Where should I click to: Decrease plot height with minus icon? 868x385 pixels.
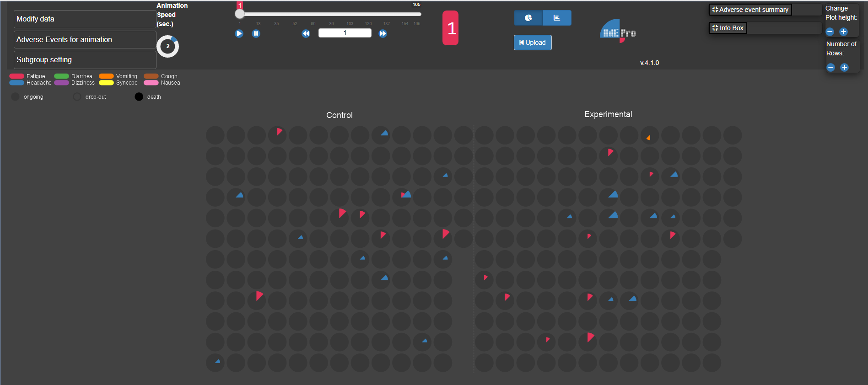(830, 32)
